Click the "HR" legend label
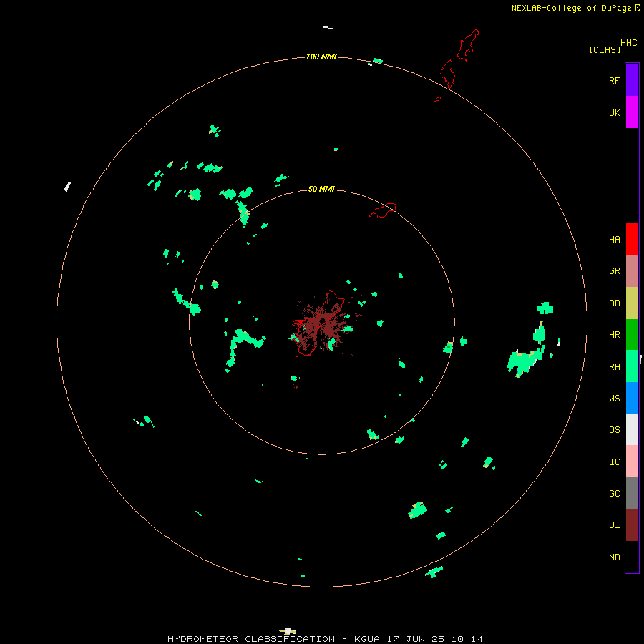The width and height of the screenshot is (644, 644). point(614,335)
